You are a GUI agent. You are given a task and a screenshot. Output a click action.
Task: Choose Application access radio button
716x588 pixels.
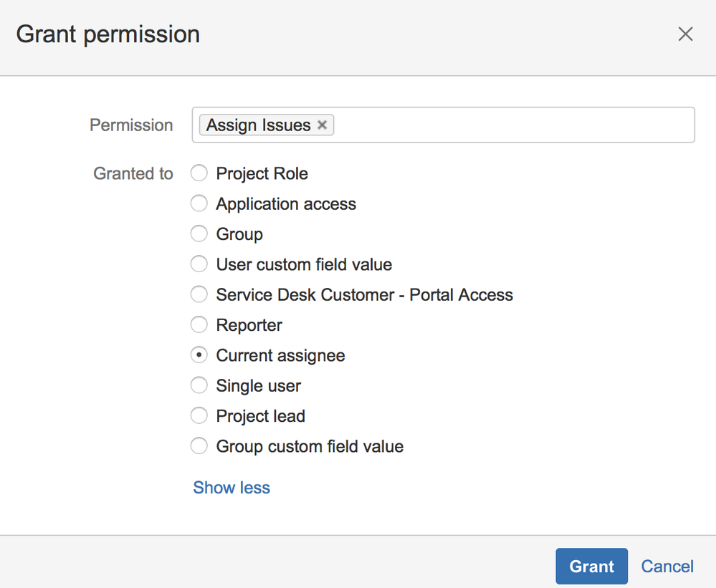(199, 203)
